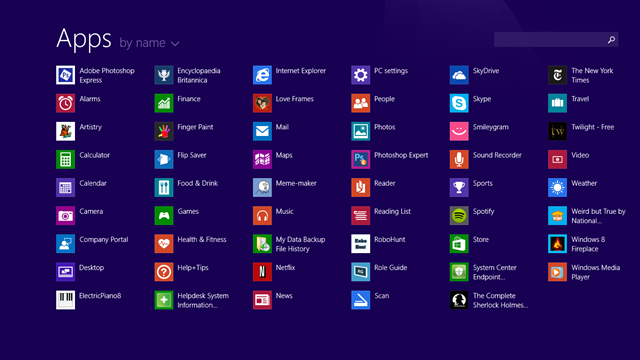Expand the 'by name' sort dropdown

[149, 43]
